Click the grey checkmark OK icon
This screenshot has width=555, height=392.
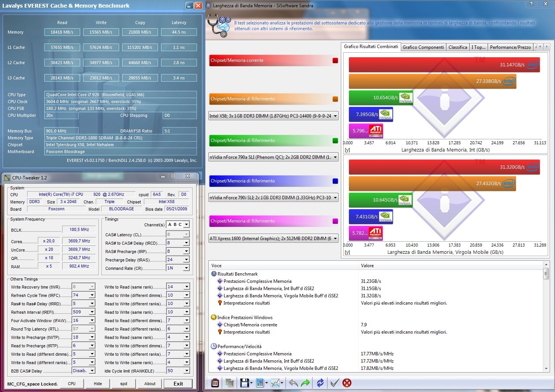pyautogui.click(x=334, y=383)
